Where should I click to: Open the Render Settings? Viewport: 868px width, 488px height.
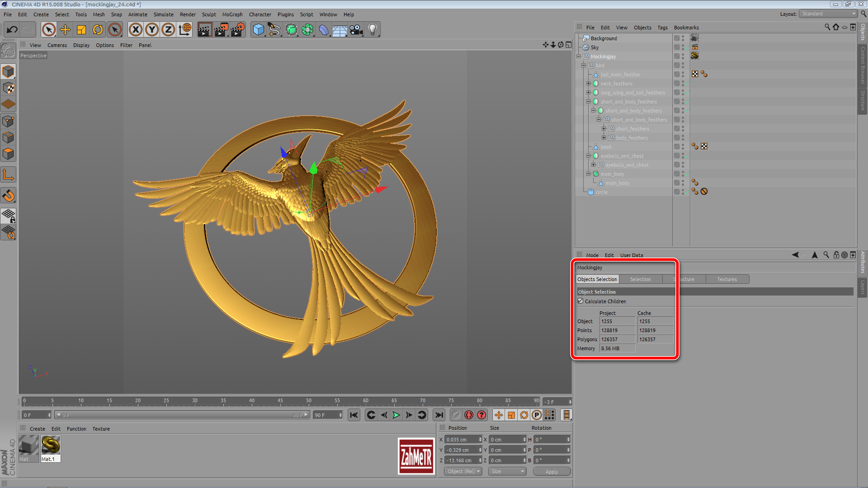(237, 29)
